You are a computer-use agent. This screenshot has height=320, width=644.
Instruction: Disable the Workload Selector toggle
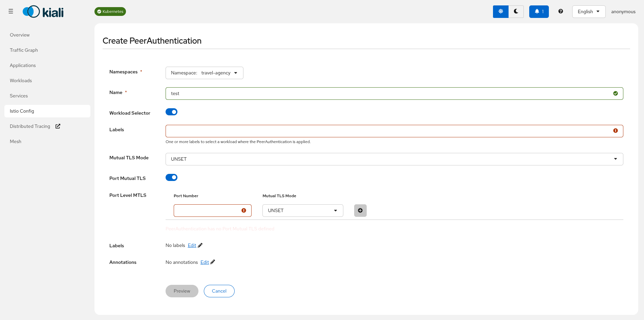coord(171,112)
